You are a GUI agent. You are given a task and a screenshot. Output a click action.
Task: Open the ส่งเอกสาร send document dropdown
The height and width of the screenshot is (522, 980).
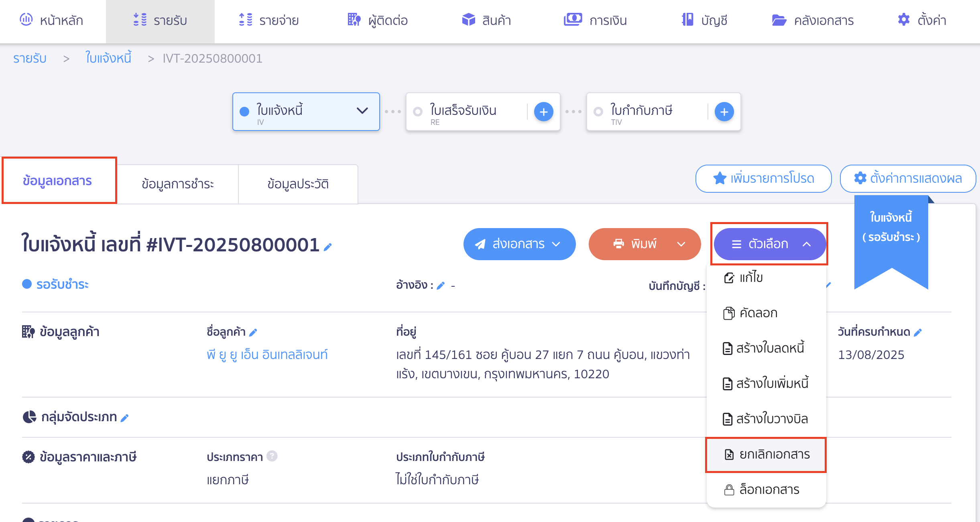point(520,244)
